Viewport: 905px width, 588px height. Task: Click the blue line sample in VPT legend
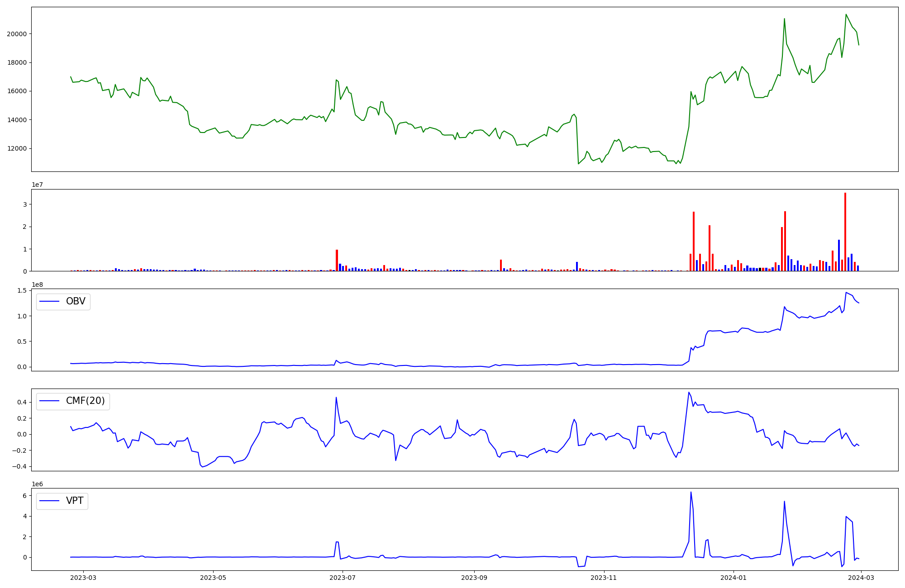point(50,501)
